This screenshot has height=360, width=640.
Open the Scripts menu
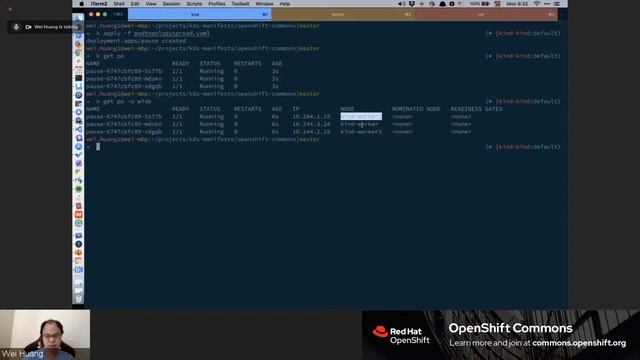tap(194, 4)
